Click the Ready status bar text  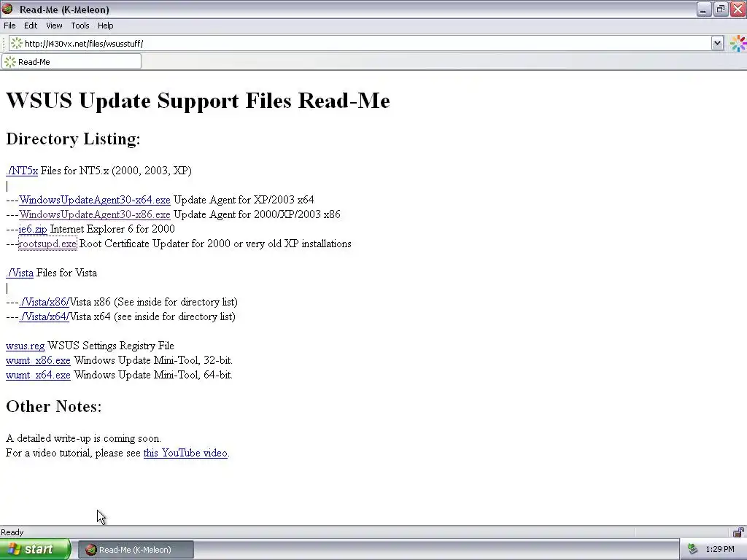tap(12, 532)
